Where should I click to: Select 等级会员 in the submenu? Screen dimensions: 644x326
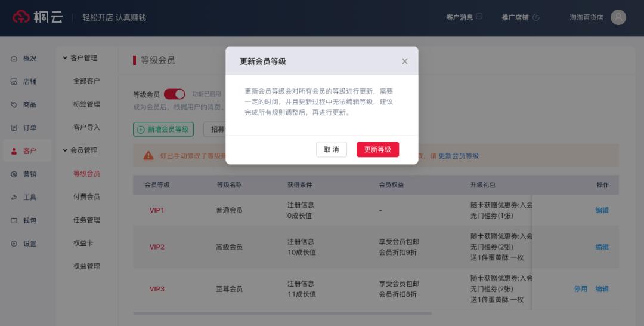(86, 174)
